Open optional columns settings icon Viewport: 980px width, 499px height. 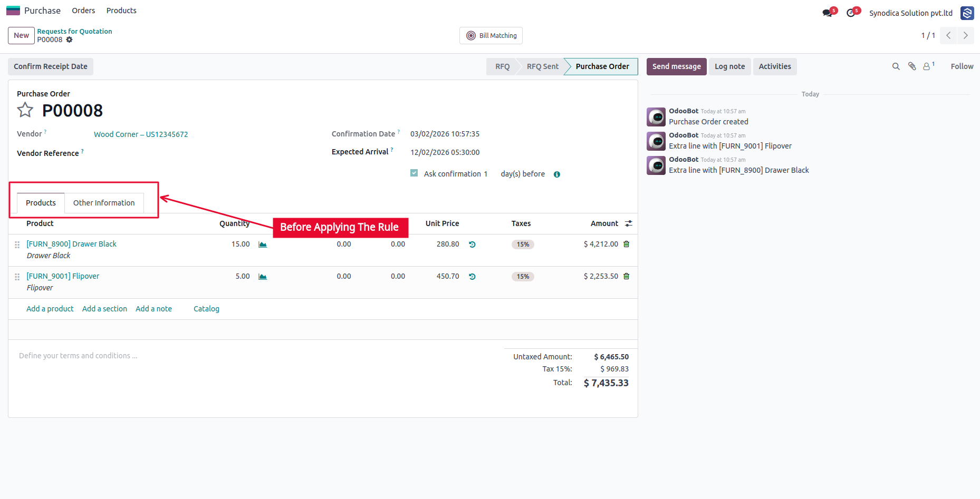coord(629,223)
